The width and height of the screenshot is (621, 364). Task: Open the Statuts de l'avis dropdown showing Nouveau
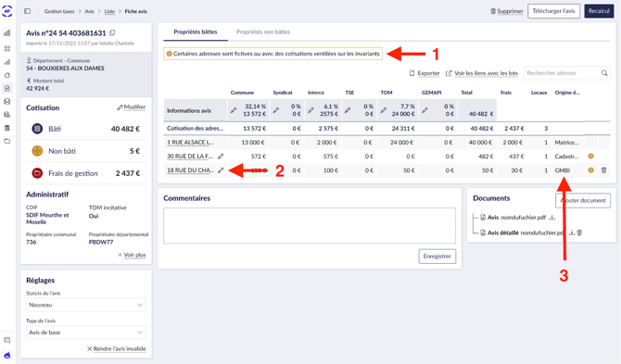pos(86,305)
